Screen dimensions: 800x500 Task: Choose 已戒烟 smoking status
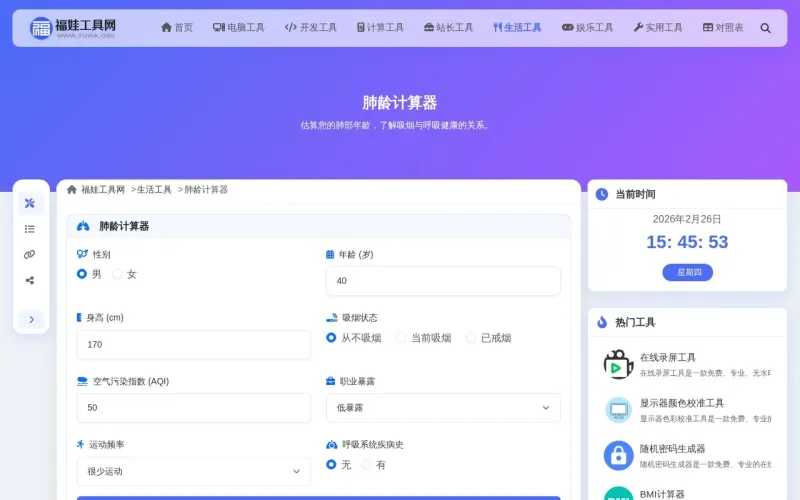tap(471, 338)
